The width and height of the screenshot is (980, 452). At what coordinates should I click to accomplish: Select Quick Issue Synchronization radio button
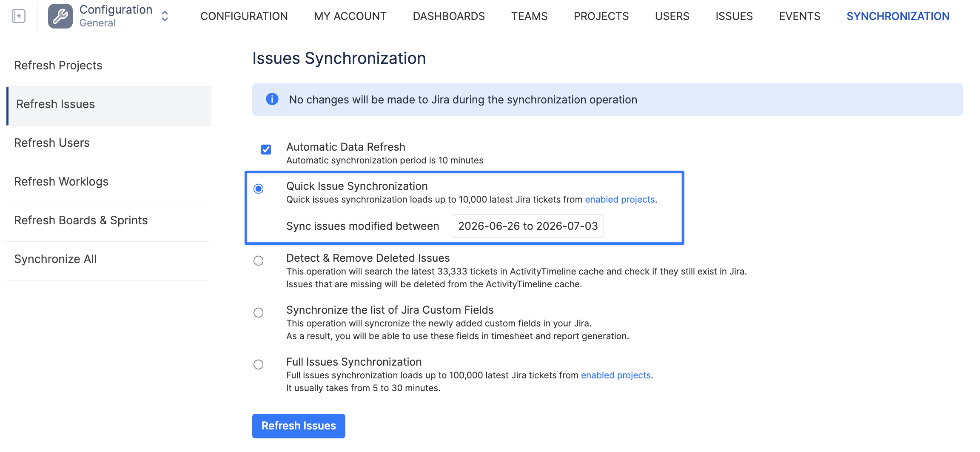click(x=259, y=189)
